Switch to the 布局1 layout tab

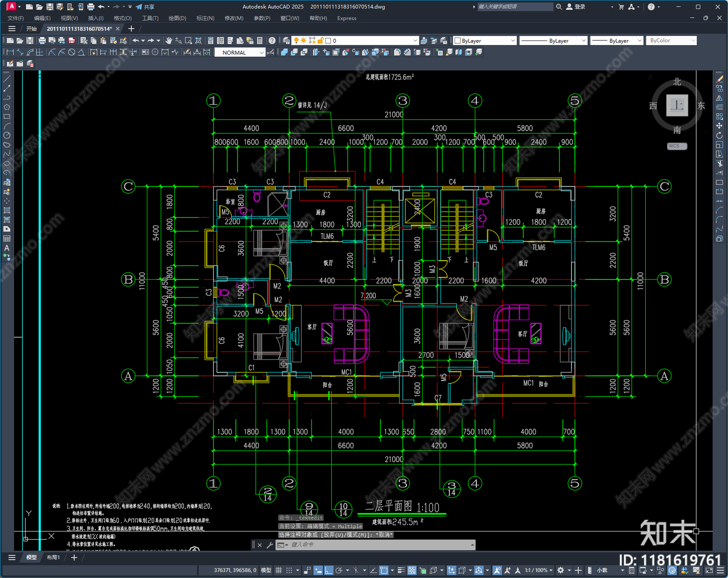(53, 558)
